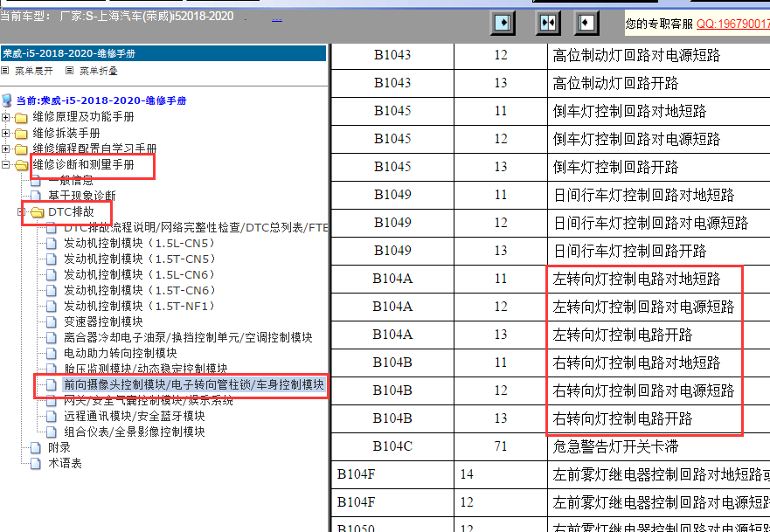
Task: Open 发动机控制模块（1.5L-CN6）page
Action: pyautogui.click(x=140, y=274)
